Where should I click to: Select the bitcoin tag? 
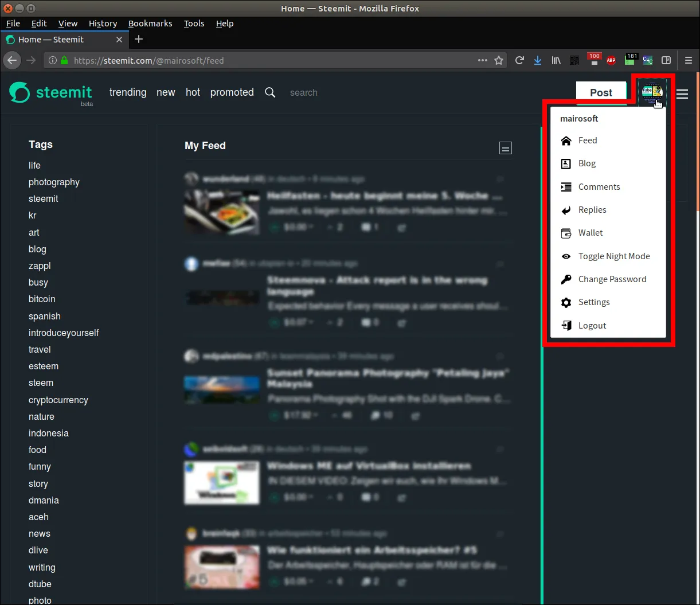[x=42, y=299]
